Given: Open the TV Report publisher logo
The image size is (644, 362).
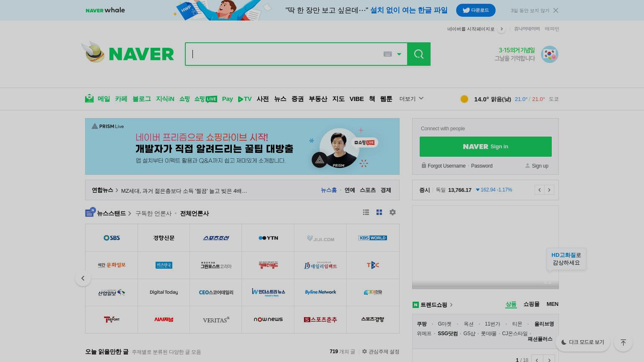Looking at the screenshot, I should 112,320.
